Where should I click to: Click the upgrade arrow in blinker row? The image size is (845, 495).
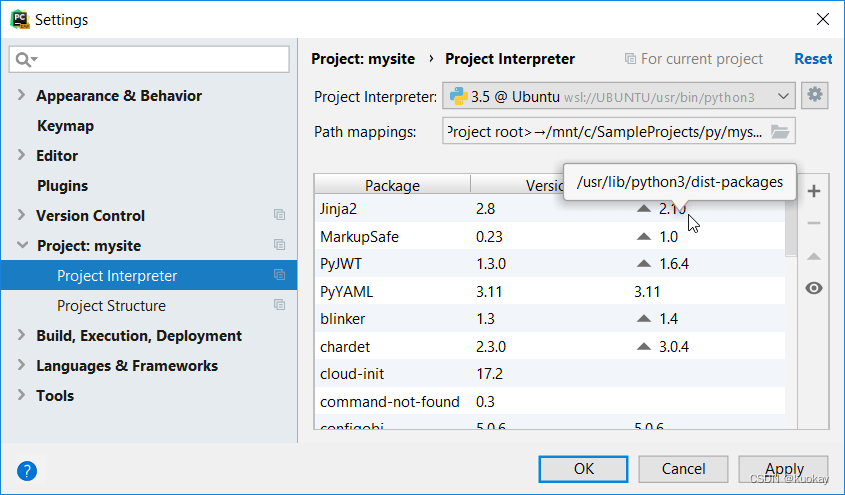[x=643, y=318]
